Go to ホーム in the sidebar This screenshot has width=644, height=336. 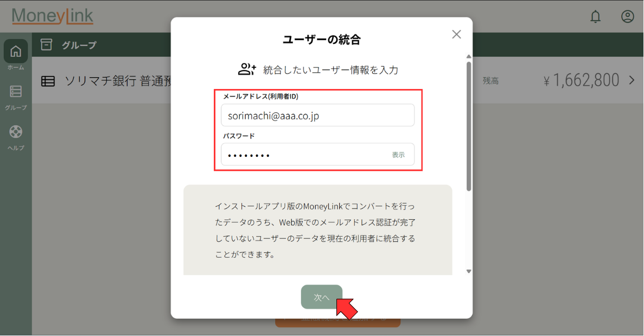tap(16, 56)
